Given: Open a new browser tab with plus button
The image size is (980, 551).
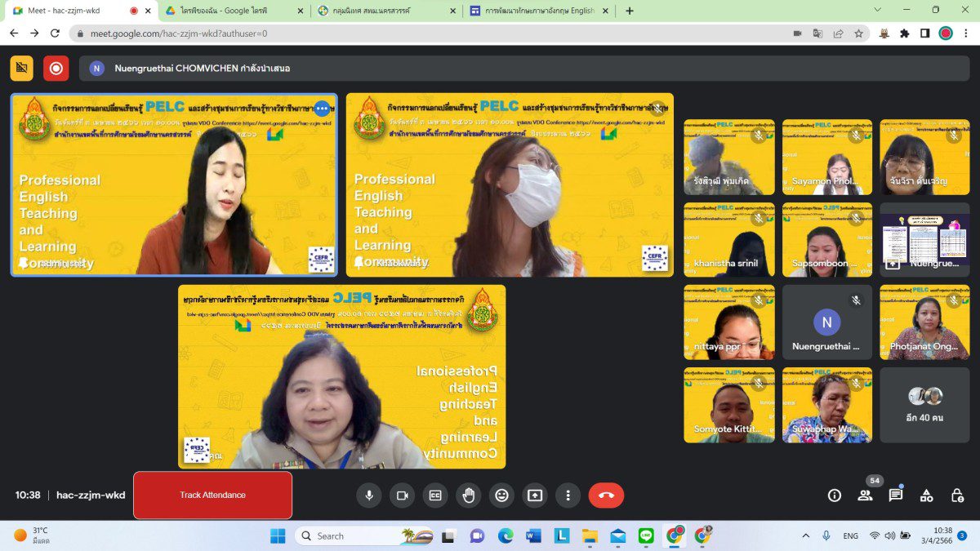Looking at the screenshot, I should (x=630, y=11).
